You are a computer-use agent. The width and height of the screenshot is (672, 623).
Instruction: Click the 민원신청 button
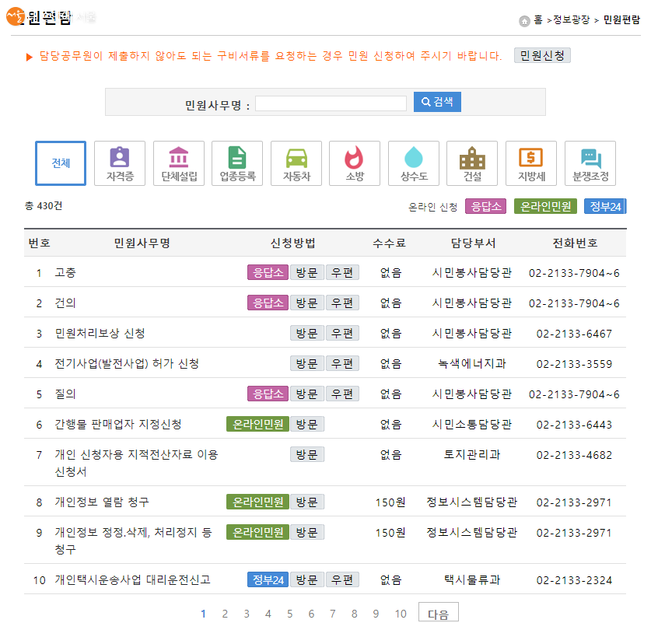542,55
